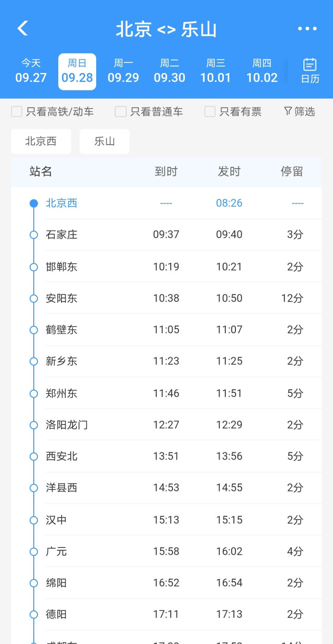Open the calendar (日历) picker
This screenshot has height=644, width=333.
pyautogui.click(x=310, y=71)
